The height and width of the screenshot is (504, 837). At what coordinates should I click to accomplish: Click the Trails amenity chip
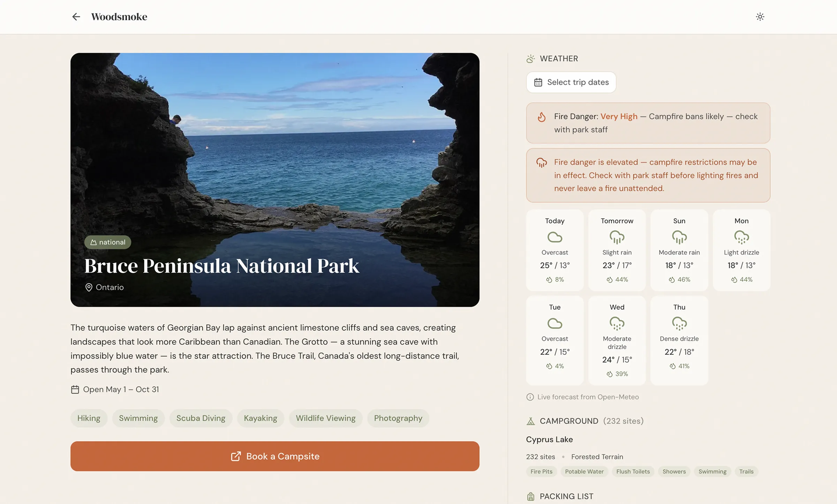point(746,472)
